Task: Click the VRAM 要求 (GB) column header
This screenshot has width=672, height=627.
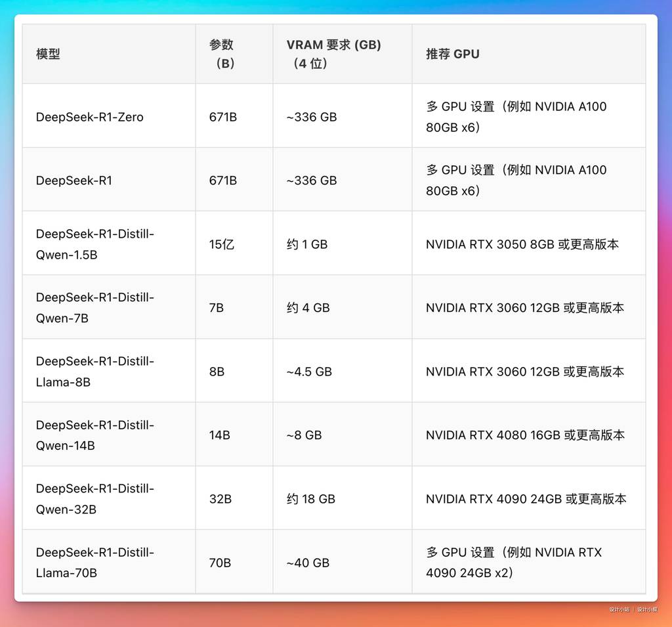Action: click(x=333, y=54)
